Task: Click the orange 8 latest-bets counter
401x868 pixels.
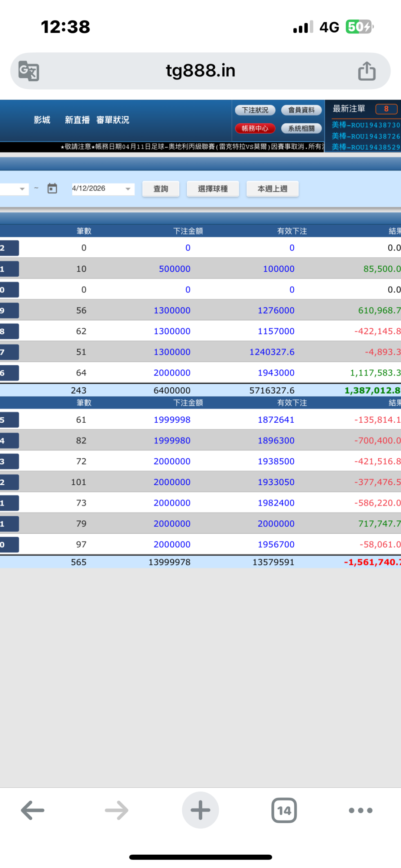Action: (386, 109)
